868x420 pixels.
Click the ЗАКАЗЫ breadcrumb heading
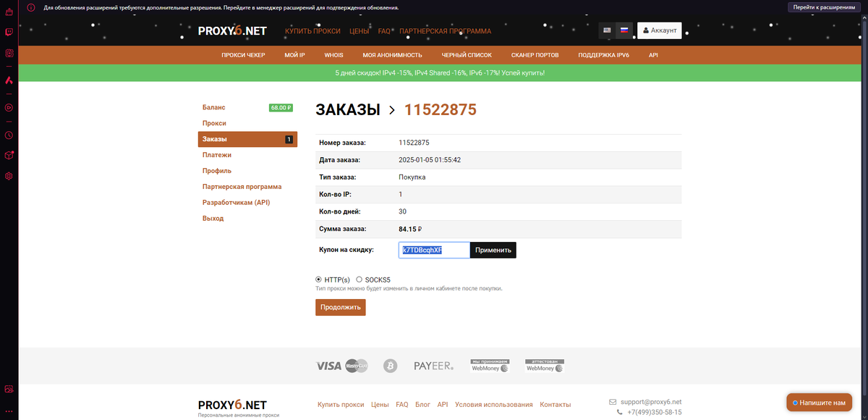(x=348, y=110)
